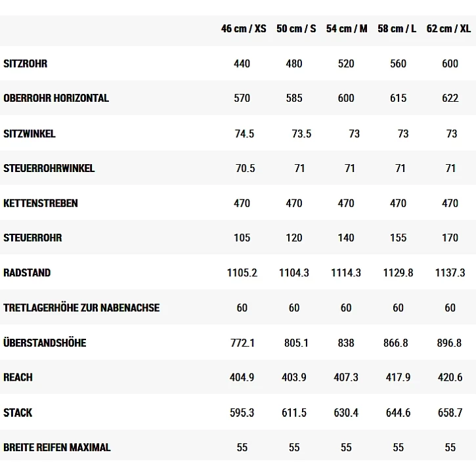Select the REACH row label
Viewport: 476px width, 476px height.
pos(18,378)
